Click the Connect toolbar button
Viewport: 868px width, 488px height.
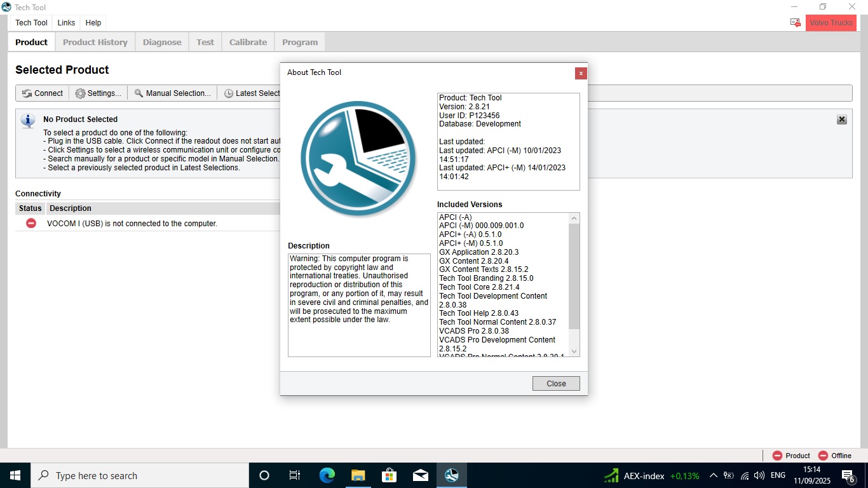pos(43,93)
